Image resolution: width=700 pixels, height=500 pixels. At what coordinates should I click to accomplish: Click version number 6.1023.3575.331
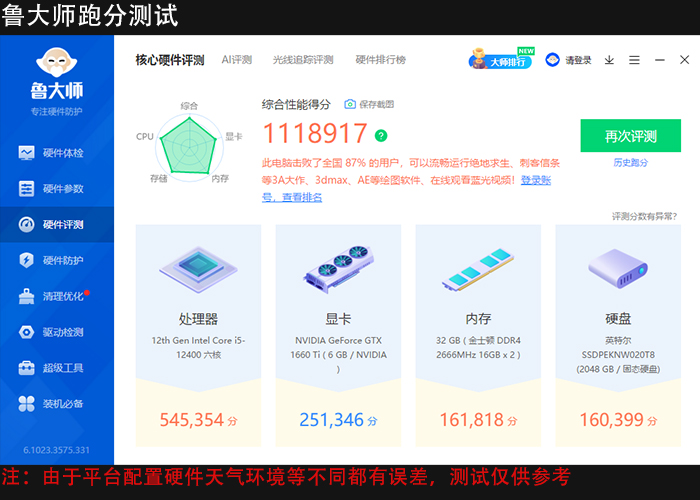click(57, 450)
